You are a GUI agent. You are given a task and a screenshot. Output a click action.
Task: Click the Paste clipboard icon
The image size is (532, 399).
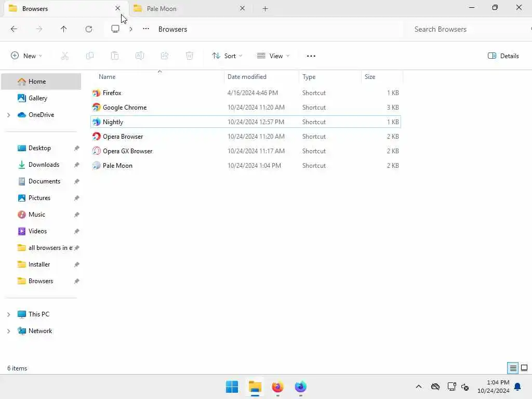[115, 56]
